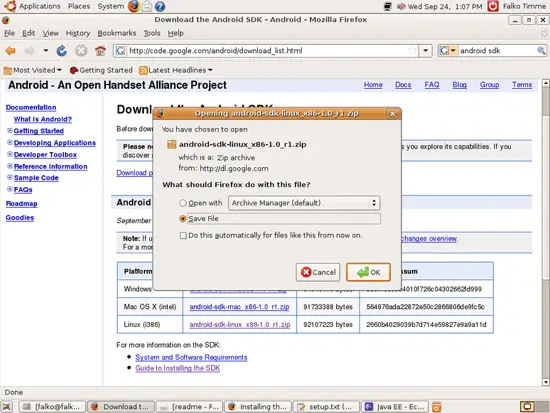Bookmark this page with the star icon
550x413 pixels.
[x=413, y=51]
